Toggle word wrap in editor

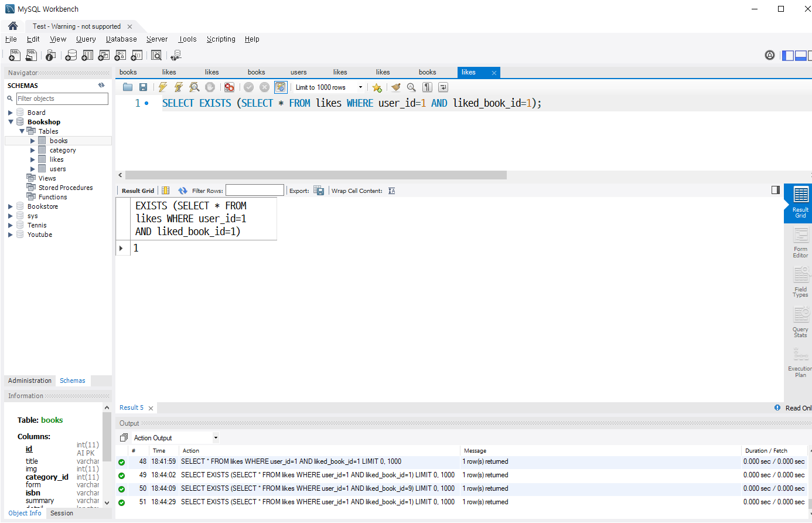coord(443,87)
